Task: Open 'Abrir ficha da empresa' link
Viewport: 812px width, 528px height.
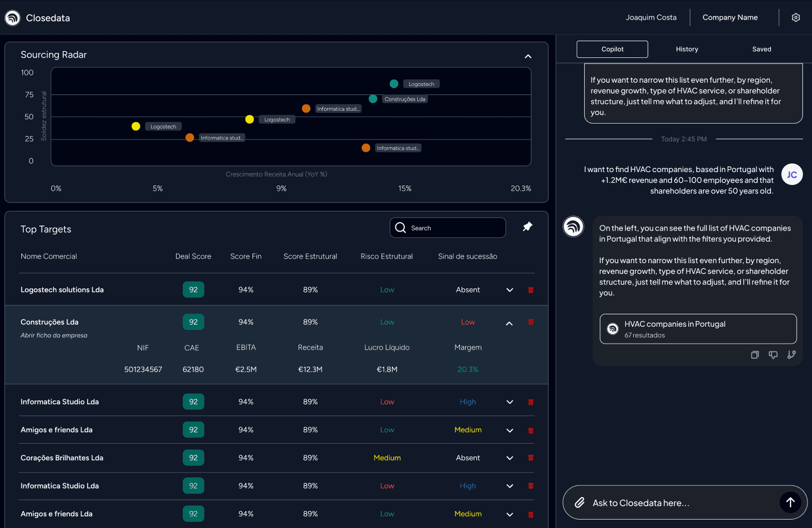Action: 54,336
